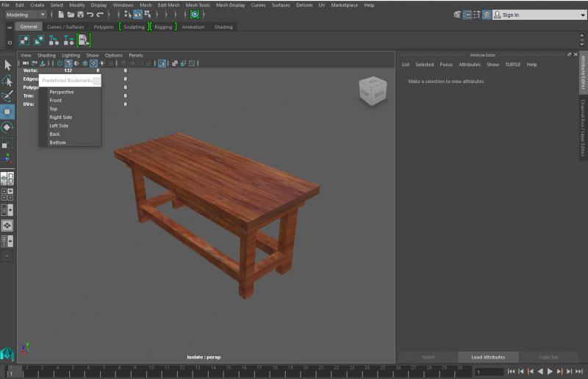Activate the Paint Selection brush tool
This screenshot has width=588, height=379.
7,96
